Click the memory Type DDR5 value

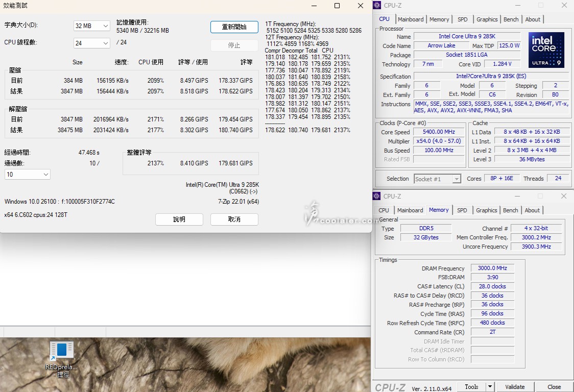[x=426, y=228]
